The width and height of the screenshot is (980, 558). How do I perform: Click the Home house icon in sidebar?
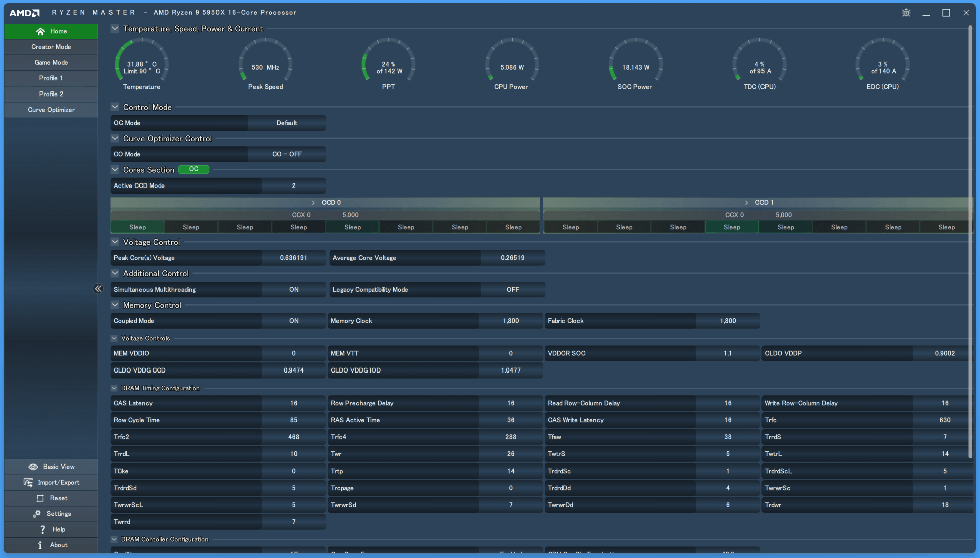(x=40, y=31)
